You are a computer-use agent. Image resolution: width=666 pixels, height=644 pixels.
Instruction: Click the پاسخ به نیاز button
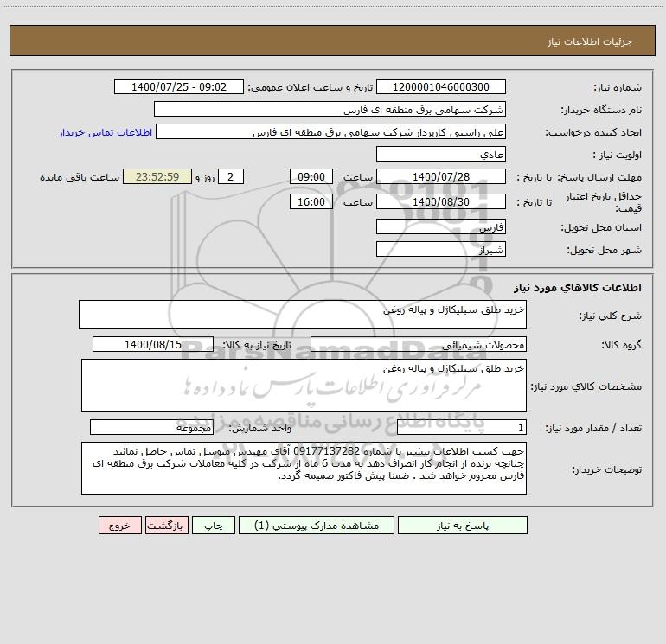pos(463,525)
